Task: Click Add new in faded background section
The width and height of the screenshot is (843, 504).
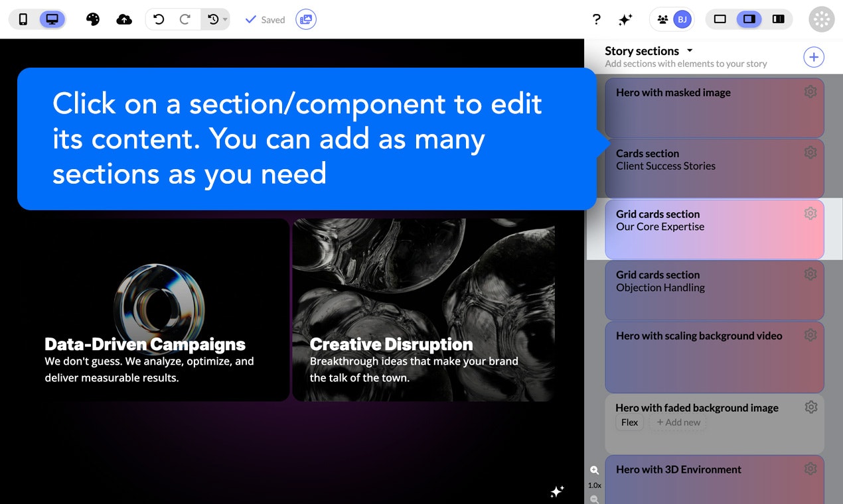Action: (x=678, y=422)
